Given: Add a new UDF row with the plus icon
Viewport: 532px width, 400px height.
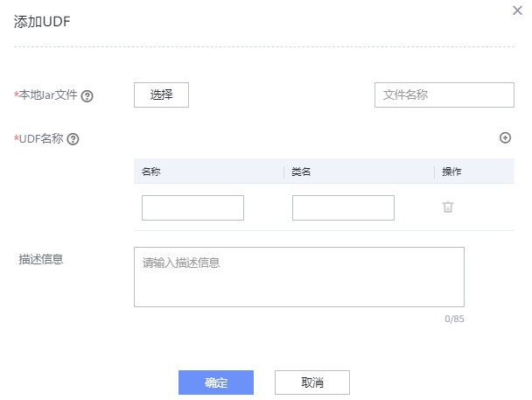Looking at the screenshot, I should tap(505, 138).
